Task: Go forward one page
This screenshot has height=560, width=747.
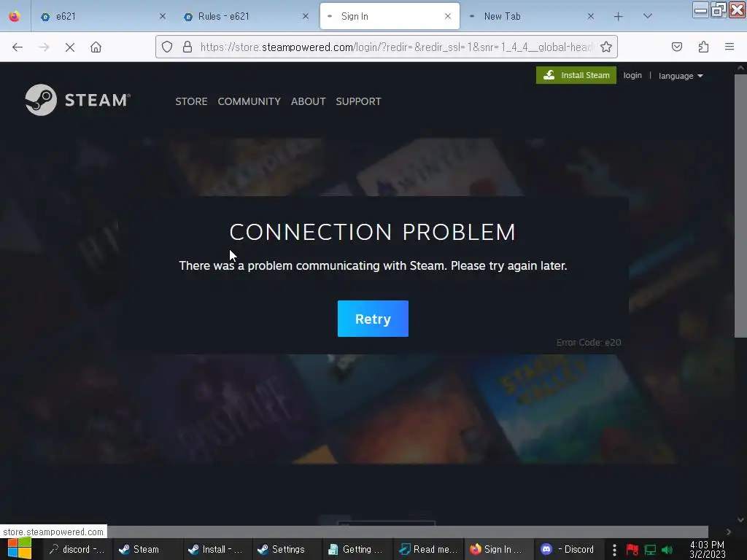Action: (x=44, y=47)
